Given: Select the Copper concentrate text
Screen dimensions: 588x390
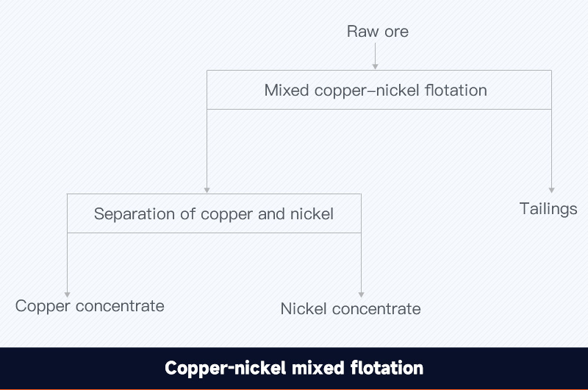Looking at the screenshot, I should coord(90,306).
